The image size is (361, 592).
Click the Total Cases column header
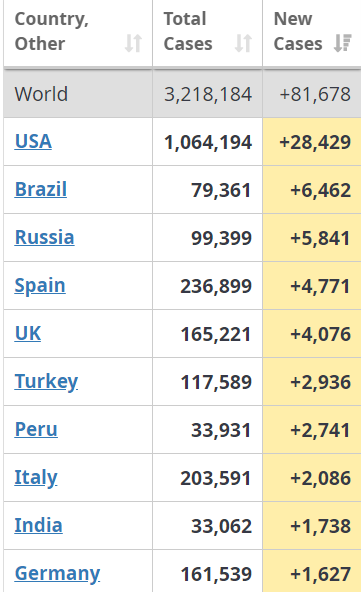click(x=208, y=33)
